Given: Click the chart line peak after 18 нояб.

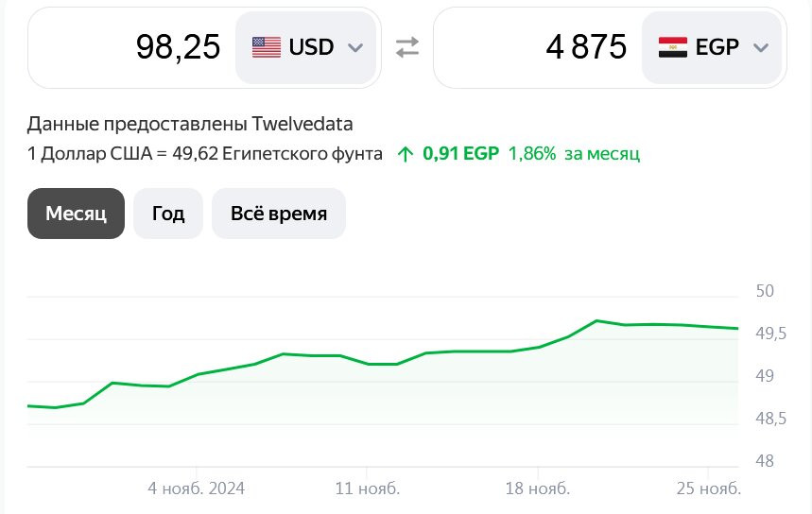Looking at the screenshot, I should (x=596, y=321).
